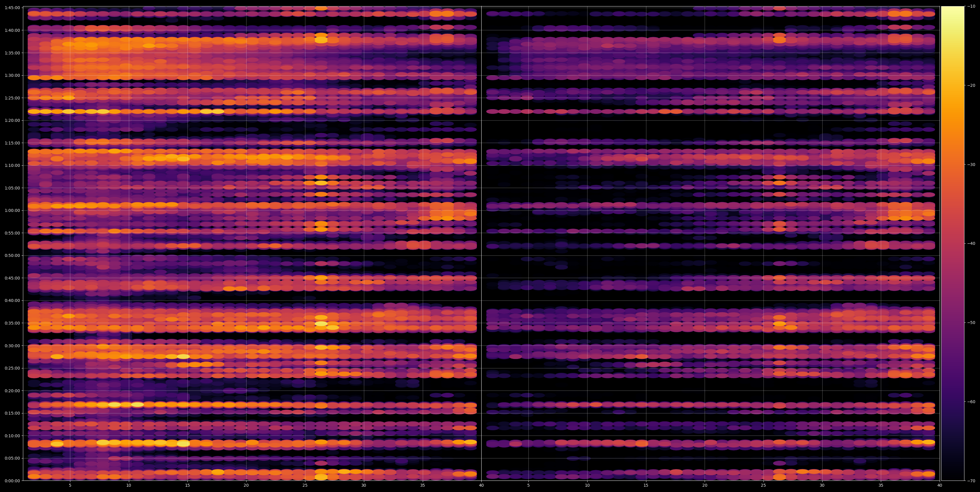Click x-axis tick 15 under left heatmap
The height and width of the screenshot is (492, 980).
[x=187, y=485]
